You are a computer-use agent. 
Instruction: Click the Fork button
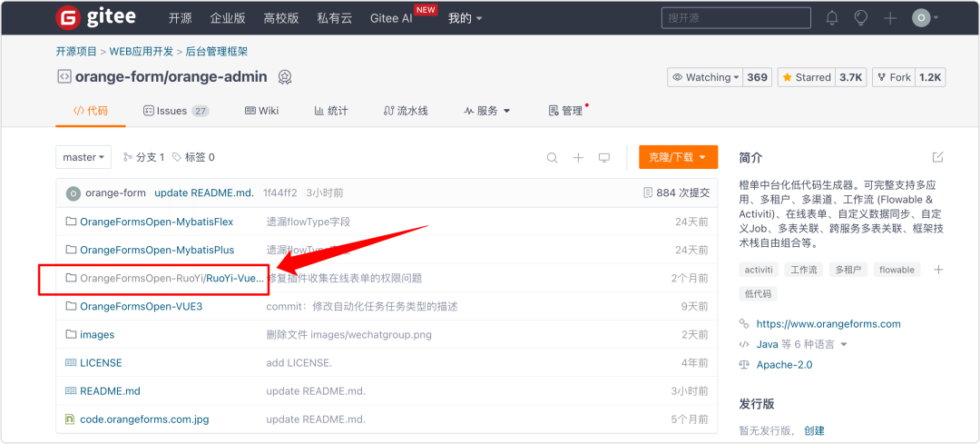pos(894,77)
